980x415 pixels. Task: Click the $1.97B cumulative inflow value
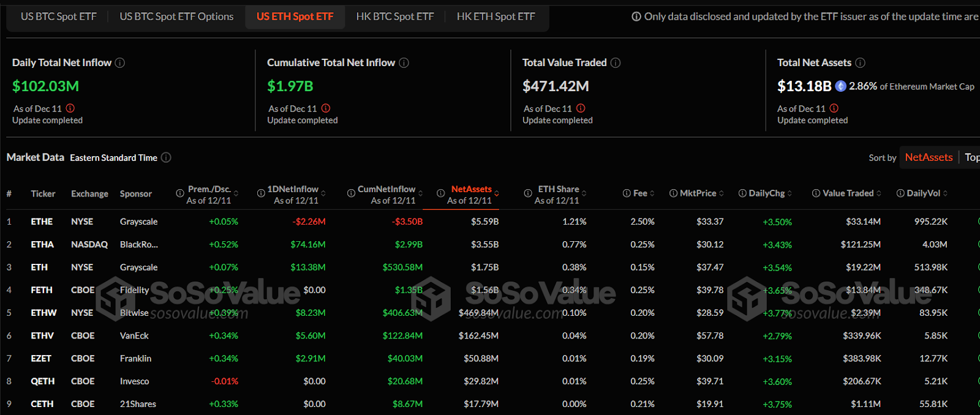coord(290,86)
